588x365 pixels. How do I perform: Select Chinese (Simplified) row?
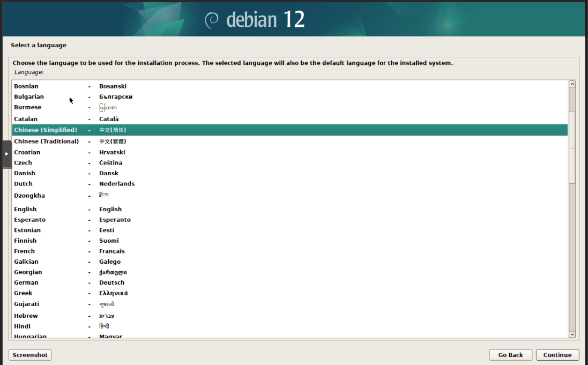click(x=290, y=130)
